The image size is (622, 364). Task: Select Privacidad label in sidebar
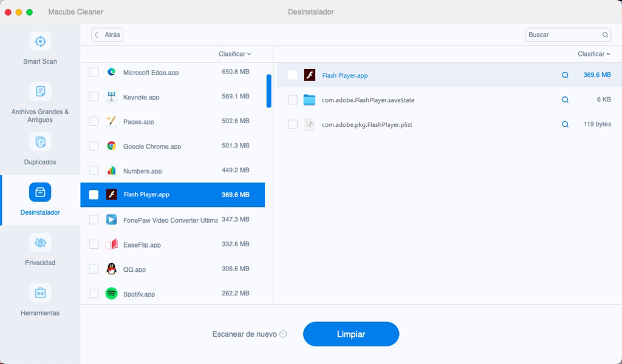pyautogui.click(x=40, y=263)
